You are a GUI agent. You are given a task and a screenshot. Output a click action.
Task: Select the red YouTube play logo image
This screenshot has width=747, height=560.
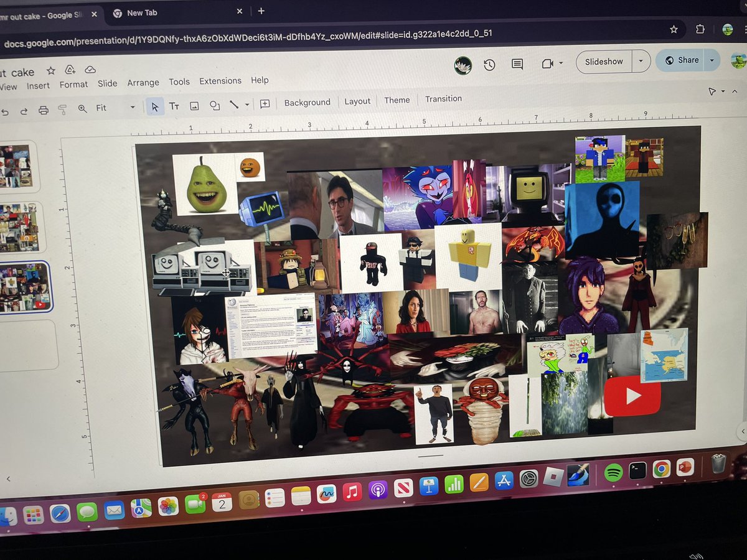pyautogui.click(x=632, y=396)
